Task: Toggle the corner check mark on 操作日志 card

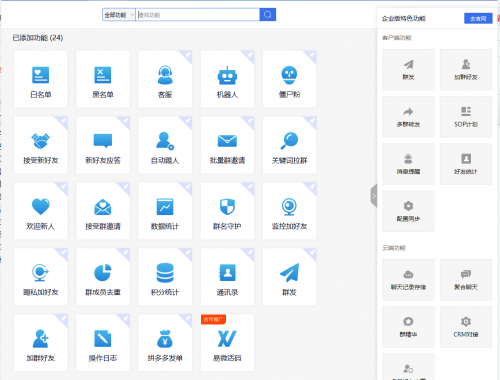Action: (125, 319)
